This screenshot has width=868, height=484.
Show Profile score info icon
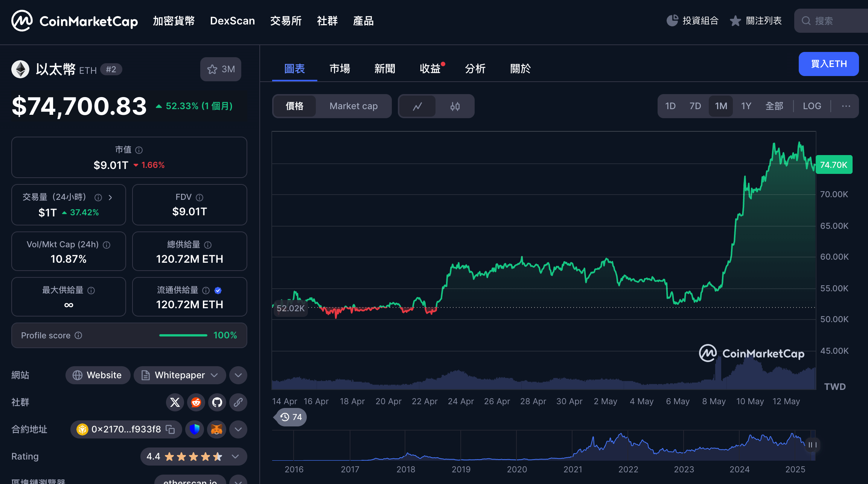pos(78,335)
